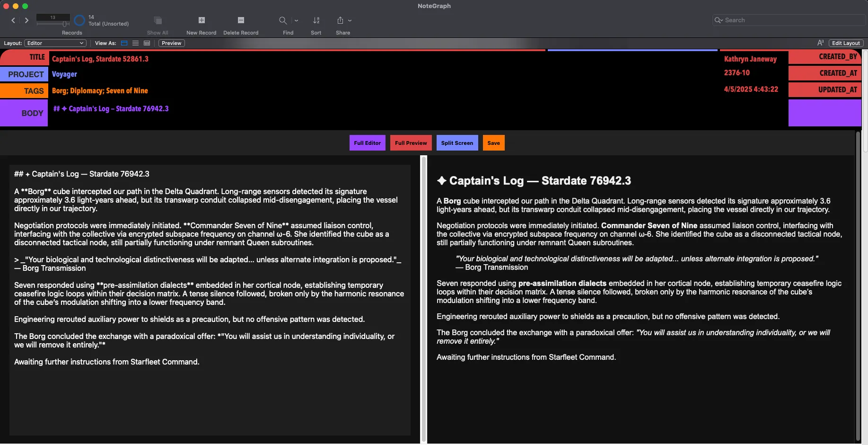The width and height of the screenshot is (868, 445).
Task: Click the text formatting Aa icon
Action: click(820, 43)
